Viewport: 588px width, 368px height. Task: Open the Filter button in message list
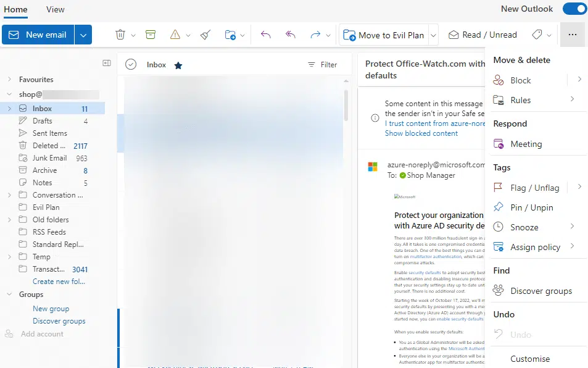point(323,65)
